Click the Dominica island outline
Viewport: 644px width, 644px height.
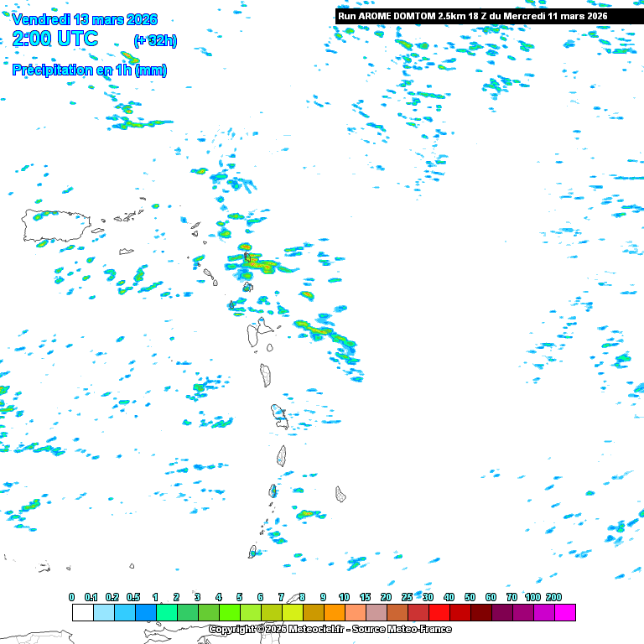point(266,375)
